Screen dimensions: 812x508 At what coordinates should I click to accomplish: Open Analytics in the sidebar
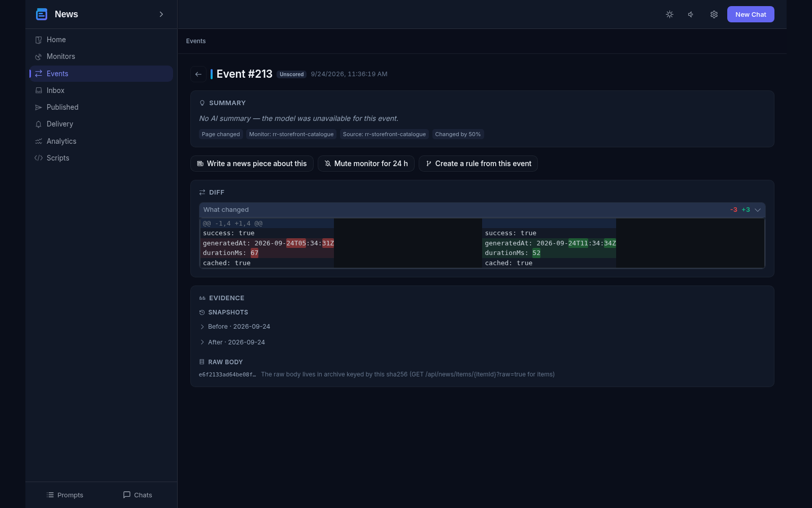pyautogui.click(x=101, y=141)
